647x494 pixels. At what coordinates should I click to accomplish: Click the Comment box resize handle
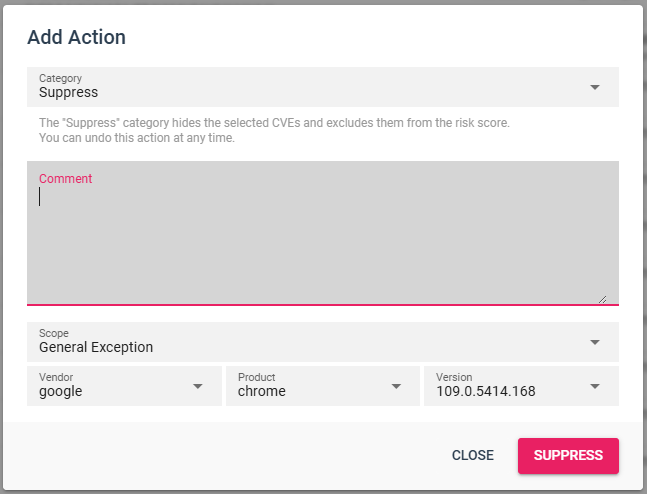coord(602,297)
